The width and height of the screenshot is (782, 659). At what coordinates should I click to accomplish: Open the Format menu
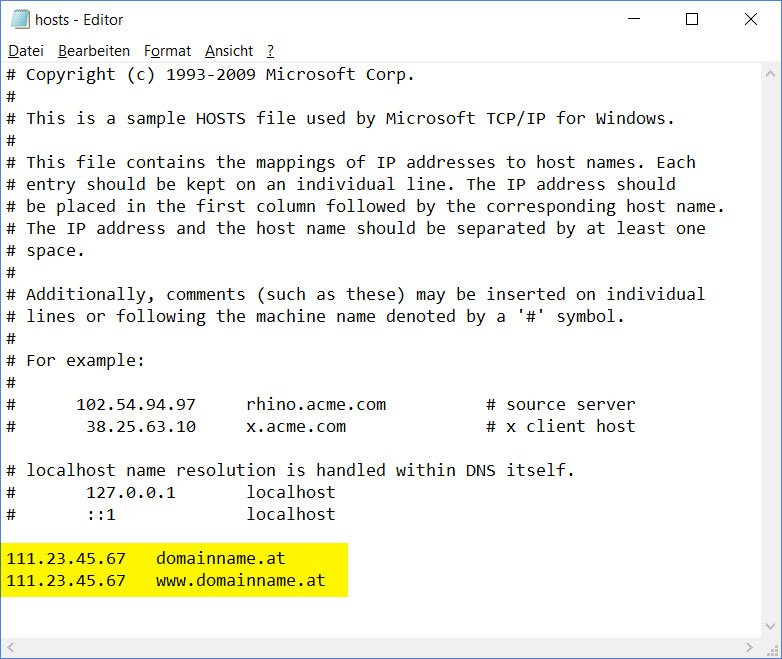[167, 51]
